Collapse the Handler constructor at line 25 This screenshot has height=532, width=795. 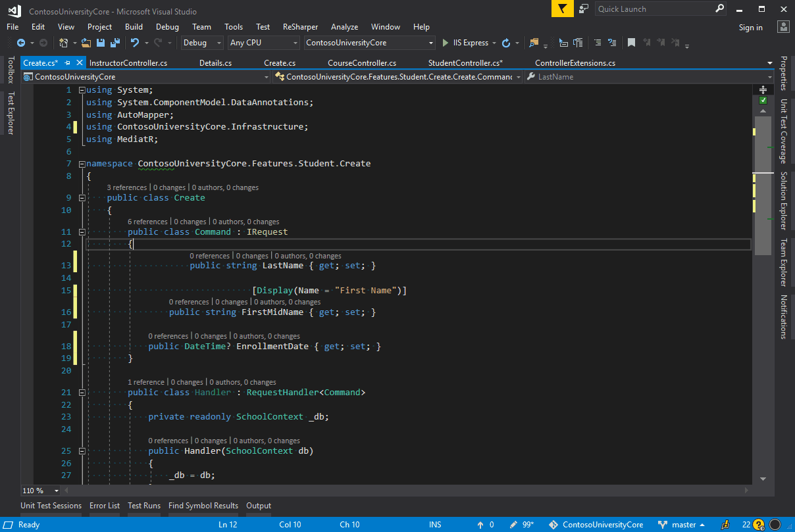(82, 451)
